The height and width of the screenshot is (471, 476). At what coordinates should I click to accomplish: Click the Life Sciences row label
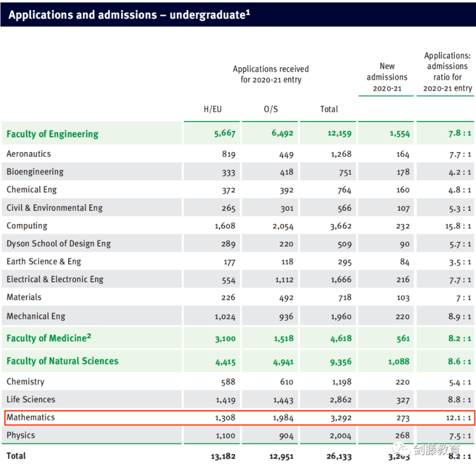31,399
